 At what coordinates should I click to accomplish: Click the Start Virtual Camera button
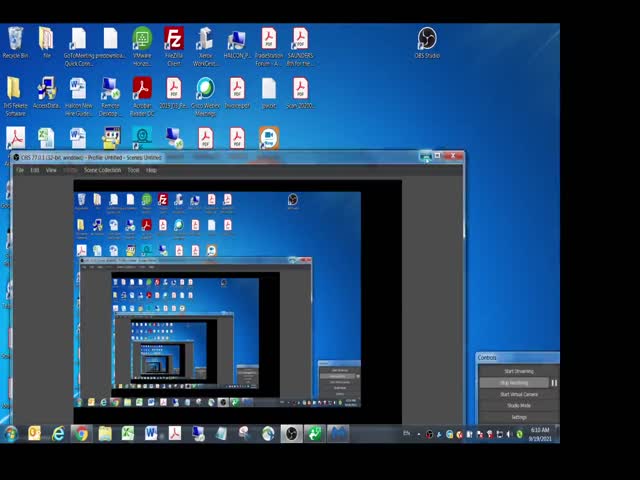tap(518, 394)
